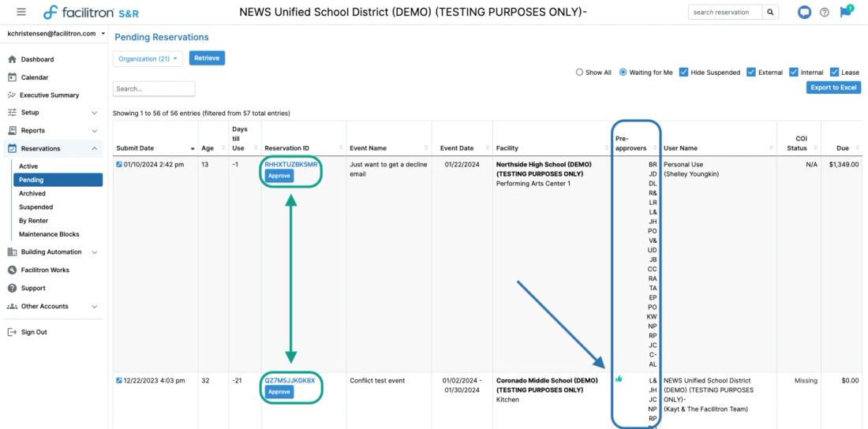
Task: Expand the Building Automation chevron
Action: click(94, 252)
